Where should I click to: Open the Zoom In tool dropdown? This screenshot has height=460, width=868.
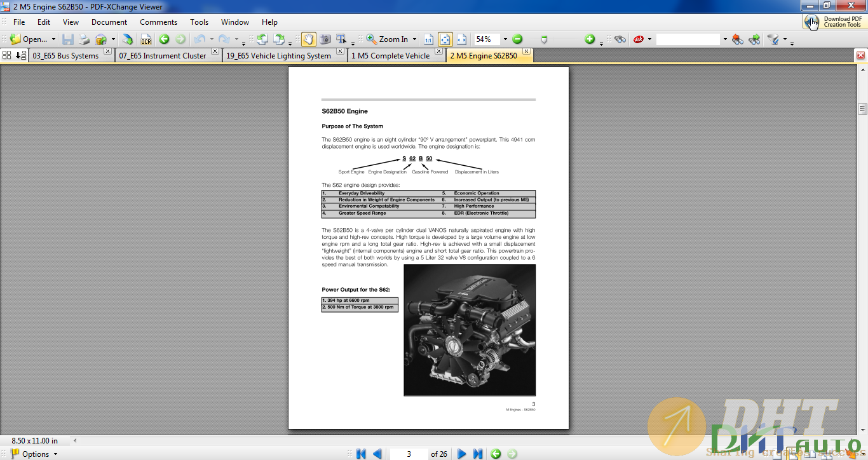[x=414, y=39]
